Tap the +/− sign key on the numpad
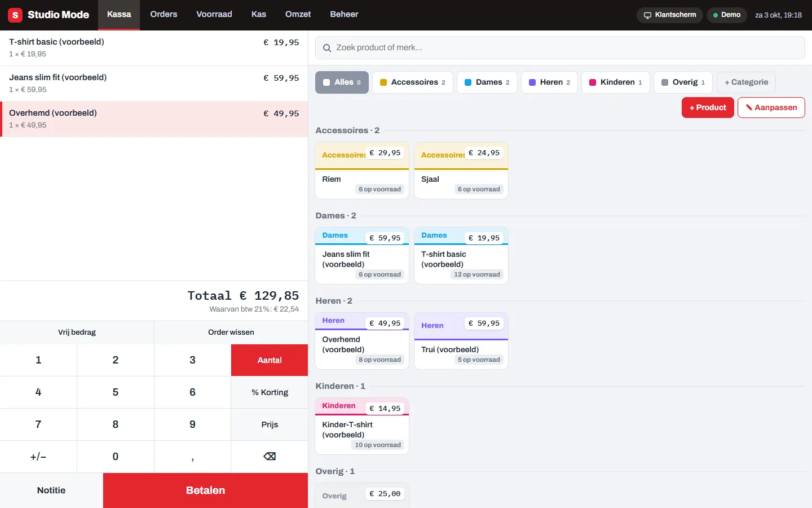 tap(38, 457)
